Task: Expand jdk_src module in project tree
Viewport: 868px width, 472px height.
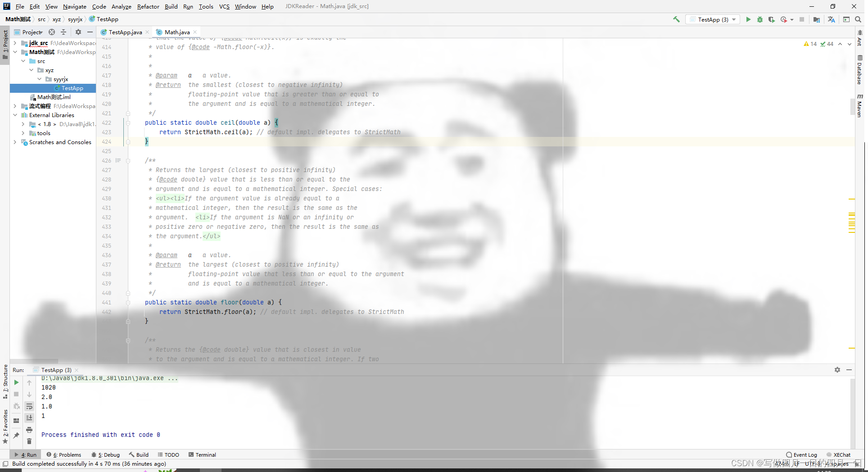Action: [x=15, y=43]
